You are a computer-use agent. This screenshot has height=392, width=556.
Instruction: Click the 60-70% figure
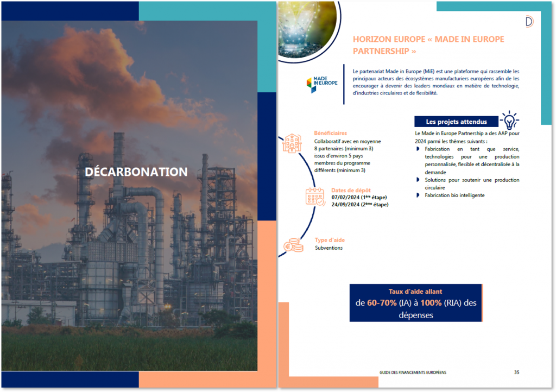(x=382, y=302)
